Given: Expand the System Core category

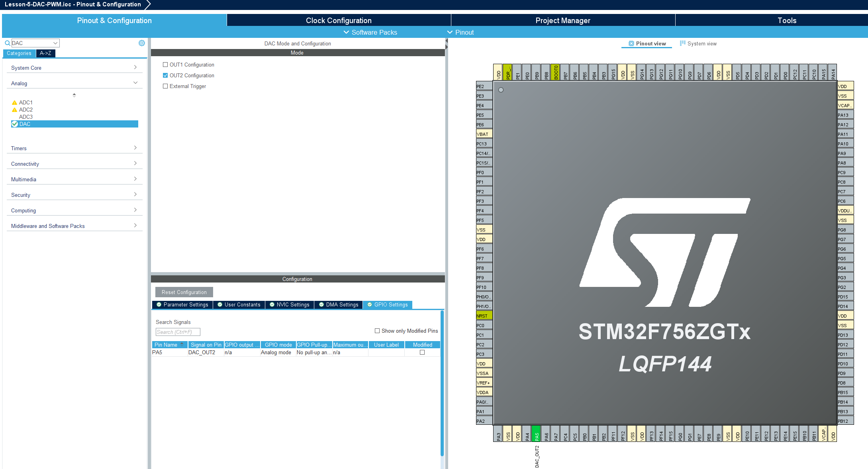Looking at the screenshot, I should 74,68.
